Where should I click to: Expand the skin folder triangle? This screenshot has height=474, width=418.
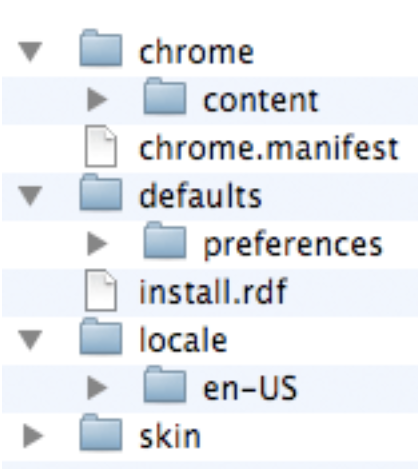(33, 436)
